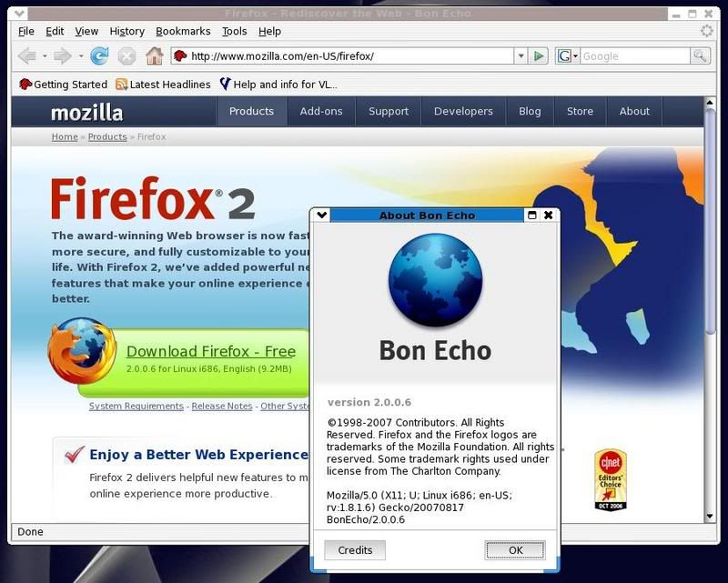This screenshot has width=728, height=583.
Task: Open About Bon Echo window menu arrow
Action: point(321,215)
